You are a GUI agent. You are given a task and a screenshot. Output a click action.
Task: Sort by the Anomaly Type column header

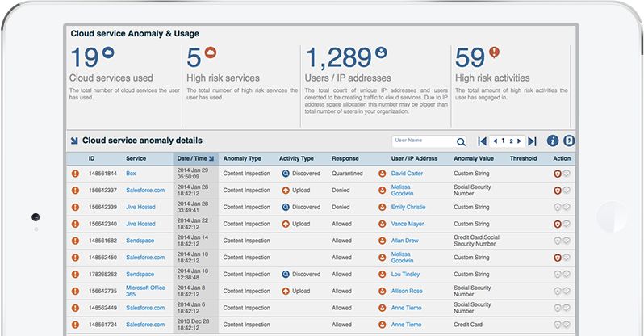[x=242, y=158]
